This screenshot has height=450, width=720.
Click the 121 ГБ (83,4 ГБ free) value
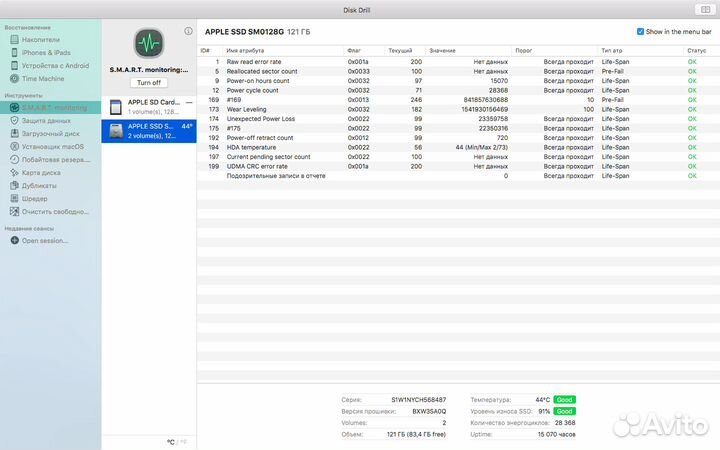tap(416, 434)
